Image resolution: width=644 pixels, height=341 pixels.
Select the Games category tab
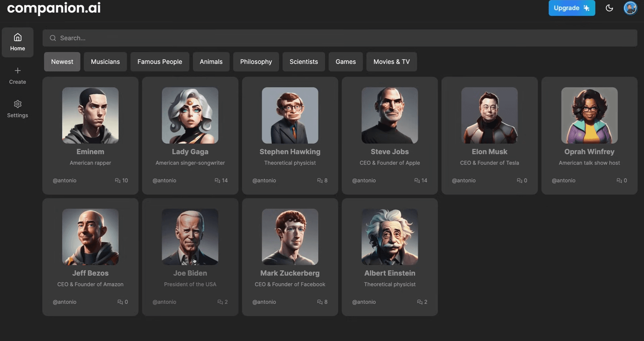click(x=346, y=62)
